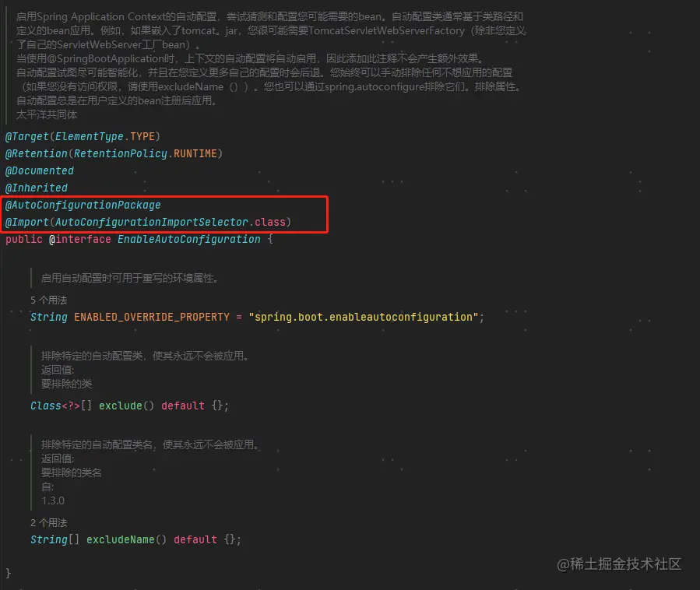Click the String type before ENABLED_OVERRIDE_PROPERTY
This screenshot has height=590, width=700.
point(49,318)
